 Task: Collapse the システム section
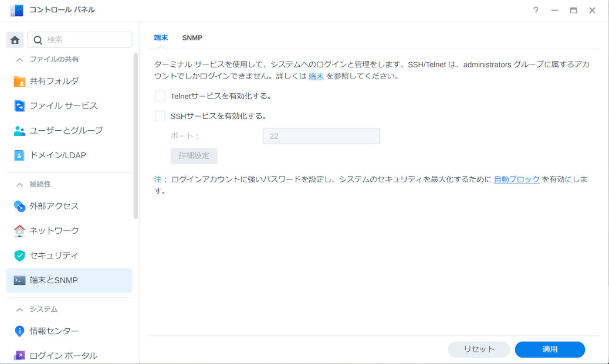19,309
